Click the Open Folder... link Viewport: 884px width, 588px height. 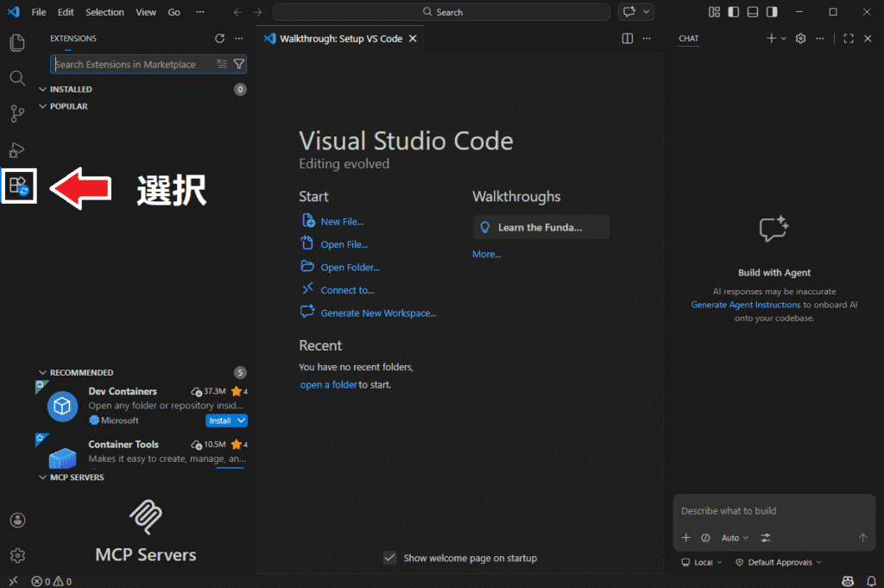(x=350, y=268)
